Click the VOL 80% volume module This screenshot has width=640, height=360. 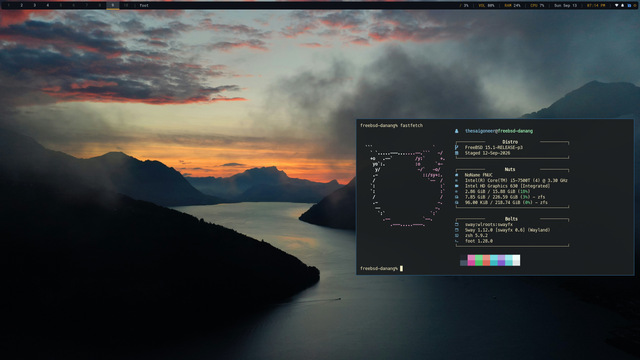(486, 5)
